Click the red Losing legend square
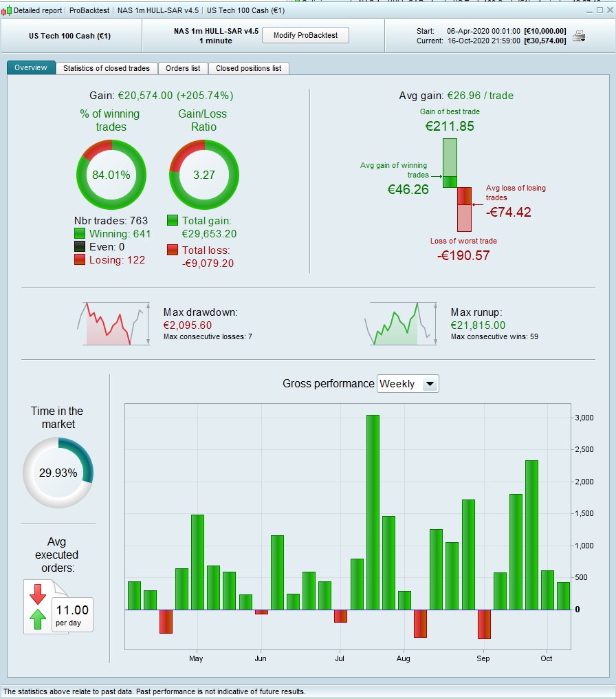The width and height of the screenshot is (616, 699). tap(80, 259)
